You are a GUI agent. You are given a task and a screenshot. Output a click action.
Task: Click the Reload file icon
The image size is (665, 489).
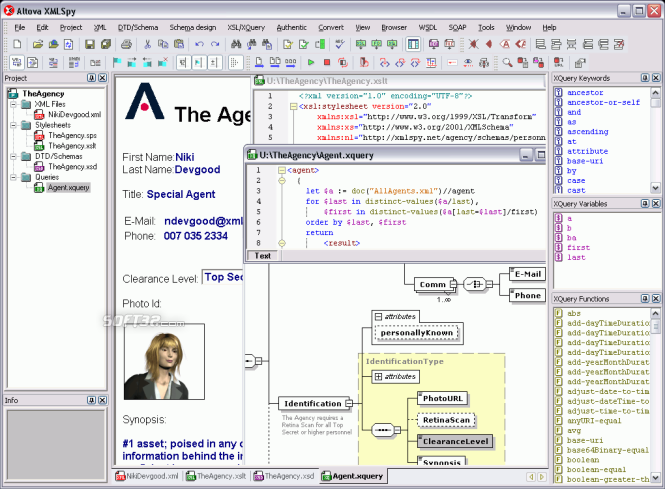pyautogui.click(x=69, y=44)
